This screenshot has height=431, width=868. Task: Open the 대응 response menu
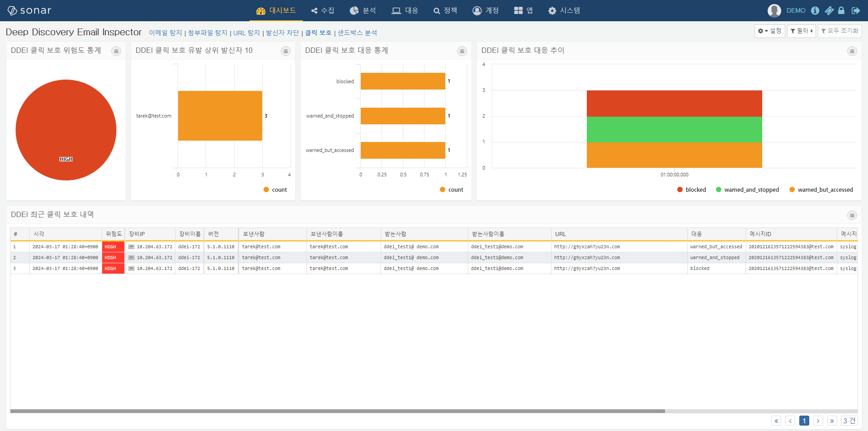coord(405,10)
